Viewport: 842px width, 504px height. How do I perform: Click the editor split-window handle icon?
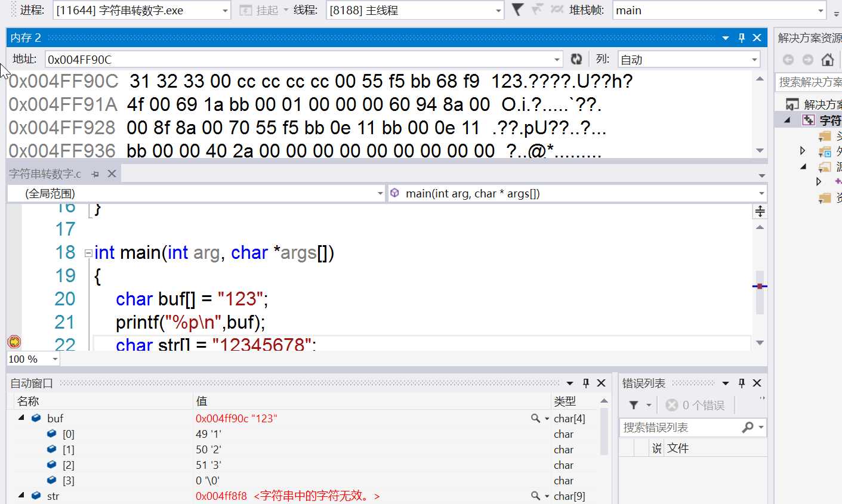point(760,211)
